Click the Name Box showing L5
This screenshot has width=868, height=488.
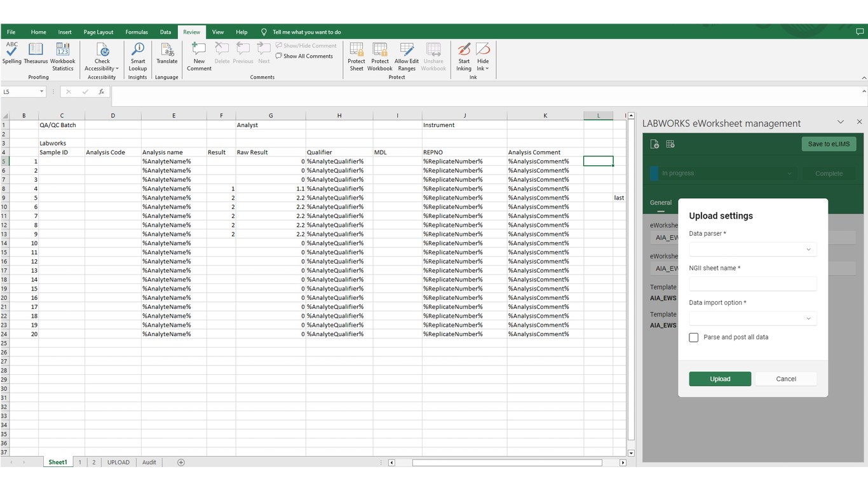click(x=20, y=91)
